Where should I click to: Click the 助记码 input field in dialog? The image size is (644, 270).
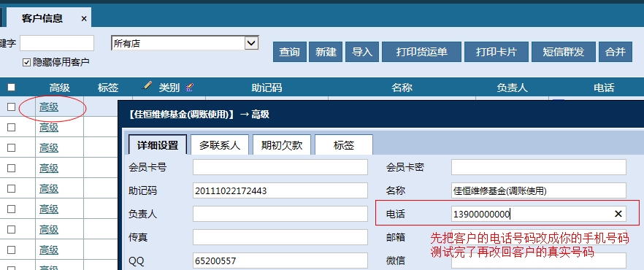(280, 190)
